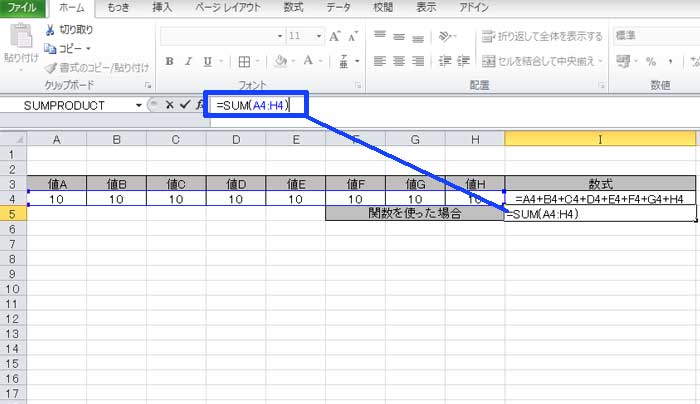Open the borders dropdown arrow
The height and width of the screenshot is (404, 700).
pos(258,61)
